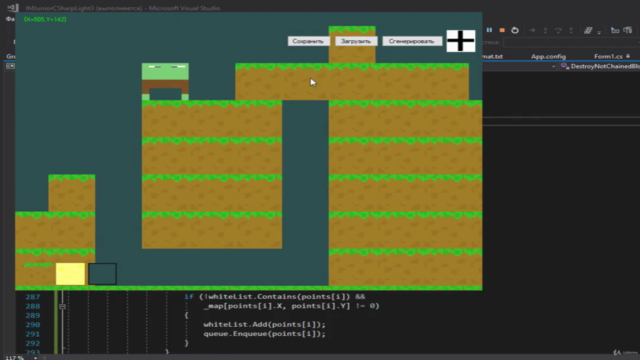This screenshot has height=360, width=640.
Task: Click the folder-like icon near toolbar end
Action: coord(615,30)
